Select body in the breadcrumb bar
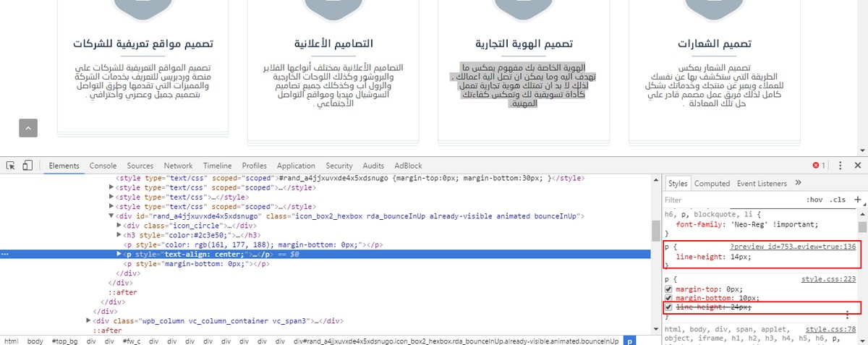 point(35,340)
